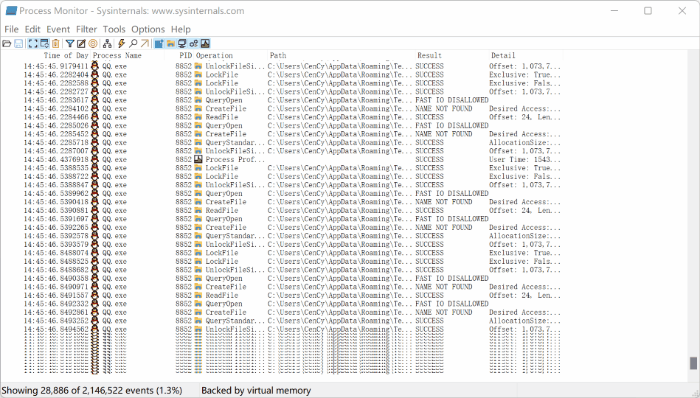Click the Result column header
This screenshot has height=398, width=700.
point(429,55)
